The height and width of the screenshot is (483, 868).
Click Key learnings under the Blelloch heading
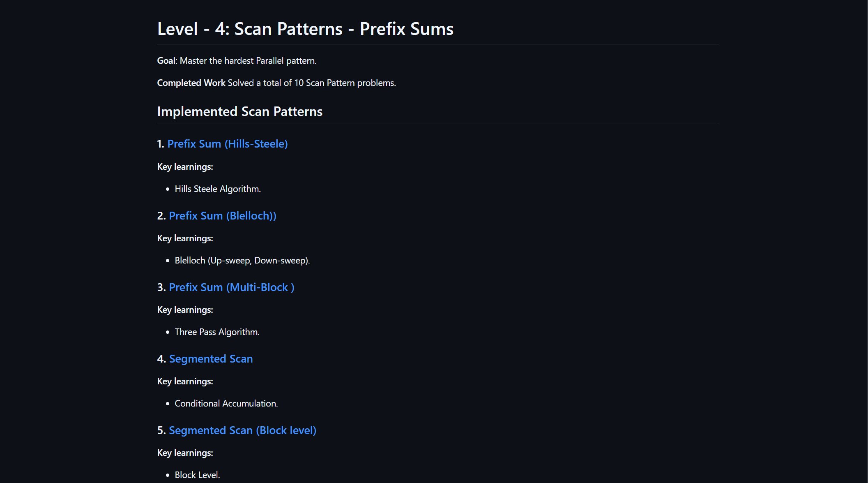pyautogui.click(x=185, y=238)
